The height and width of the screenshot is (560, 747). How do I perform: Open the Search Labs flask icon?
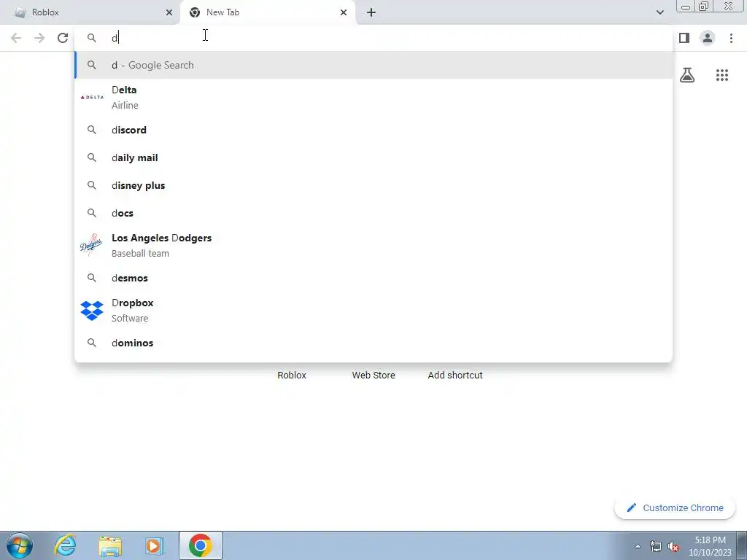click(687, 75)
